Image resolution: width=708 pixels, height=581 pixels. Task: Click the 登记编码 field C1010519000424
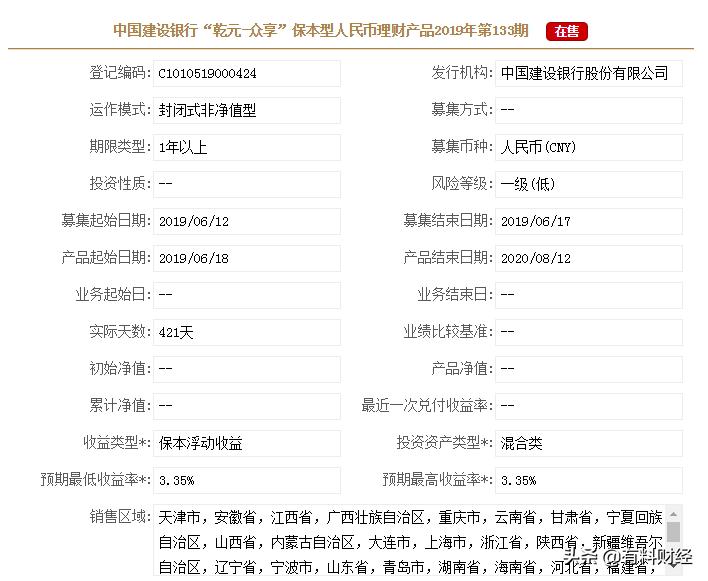[x=247, y=73]
